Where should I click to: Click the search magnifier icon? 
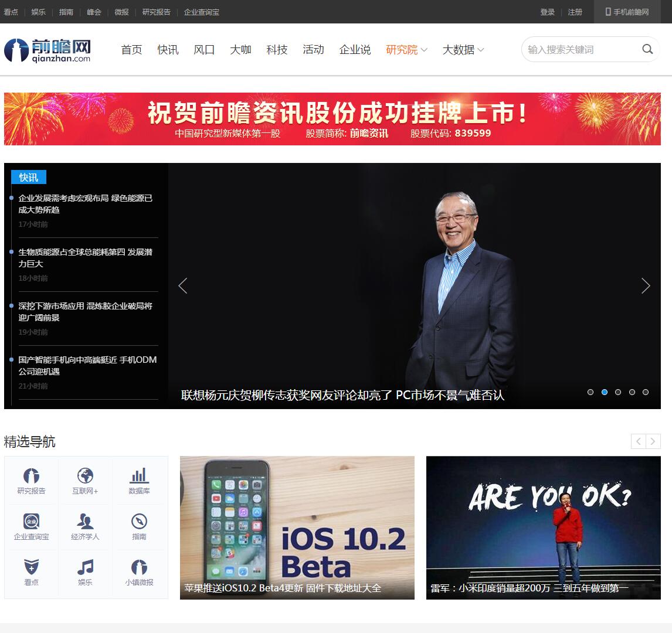pos(647,49)
